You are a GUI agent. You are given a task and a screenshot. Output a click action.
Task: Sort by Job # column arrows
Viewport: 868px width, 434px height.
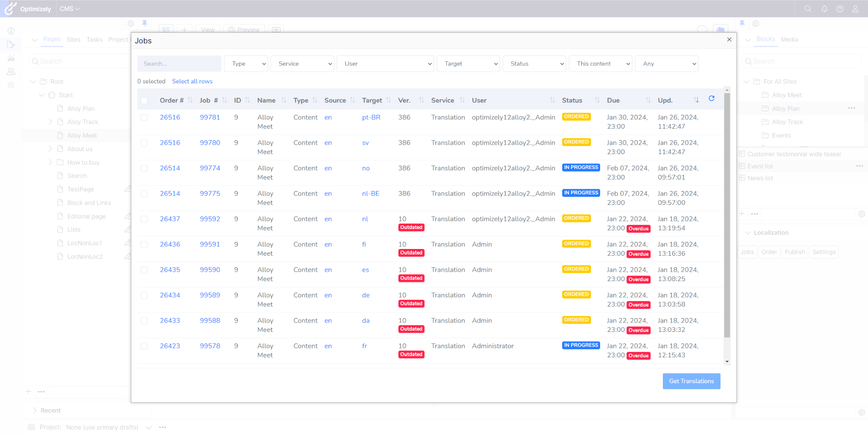(x=225, y=100)
